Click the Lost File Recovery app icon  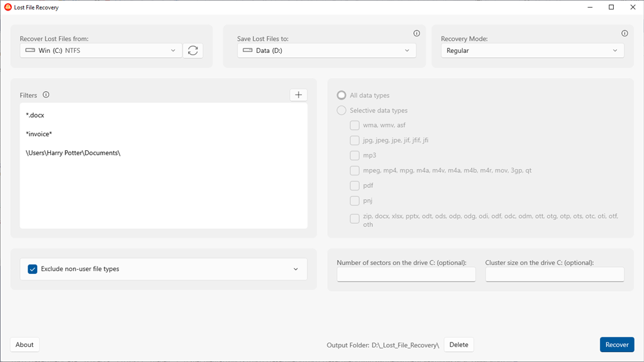(x=8, y=7)
